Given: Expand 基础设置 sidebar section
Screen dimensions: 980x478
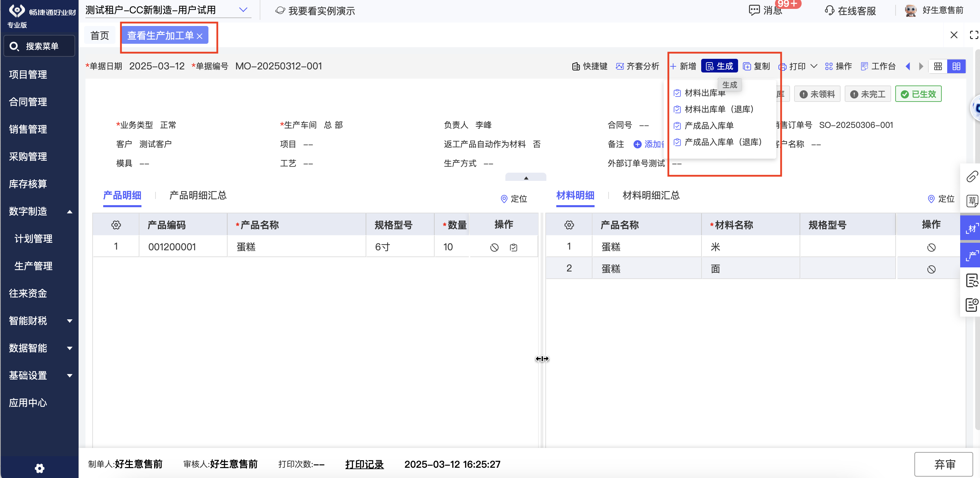Looking at the screenshot, I should [70, 376].
